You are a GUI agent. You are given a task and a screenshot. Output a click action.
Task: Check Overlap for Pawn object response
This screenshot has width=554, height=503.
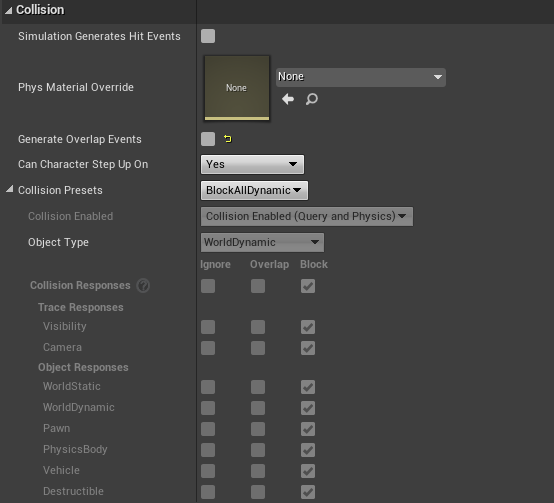pyautogui.click(x=258, y=429)
